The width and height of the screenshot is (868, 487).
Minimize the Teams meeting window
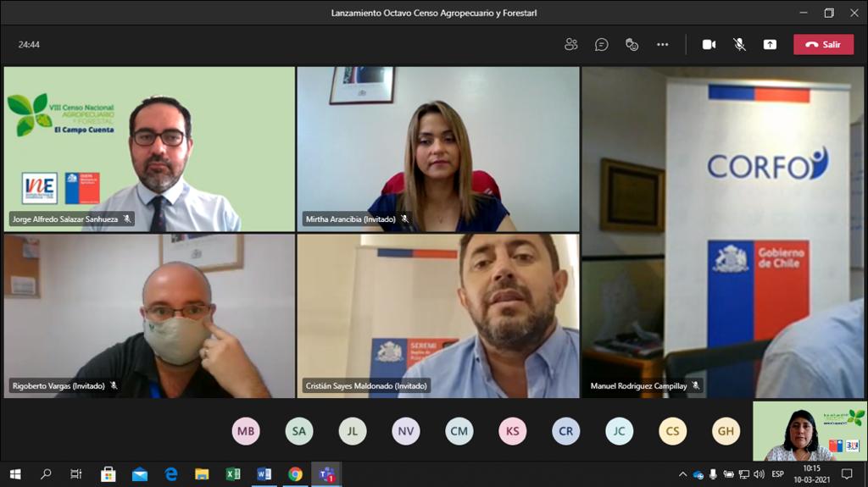[x=804, y=13]
